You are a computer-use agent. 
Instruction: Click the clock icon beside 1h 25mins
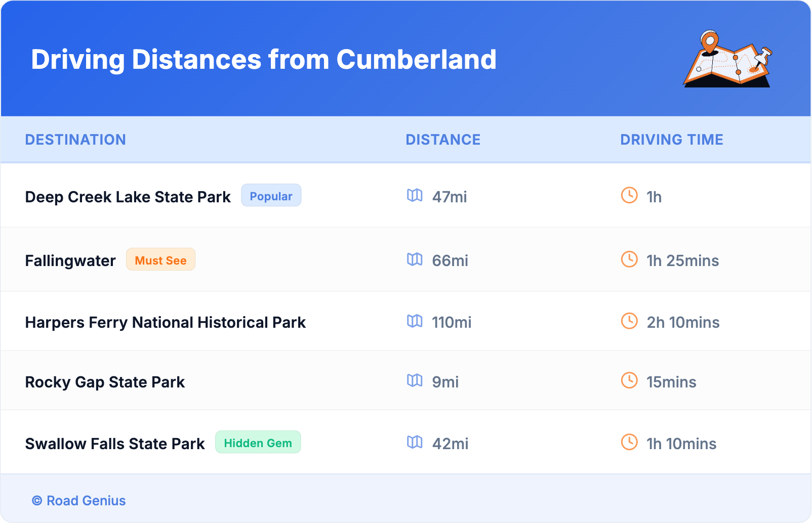[x=629, y=259]
